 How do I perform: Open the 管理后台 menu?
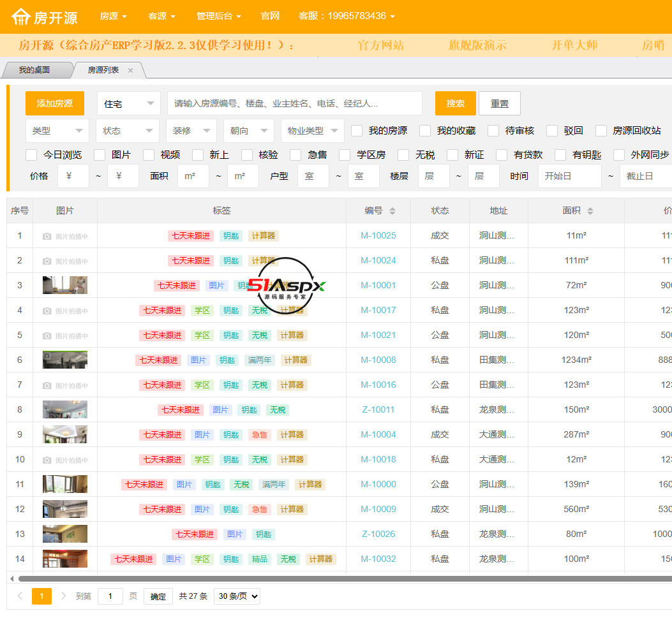(218, 16)
